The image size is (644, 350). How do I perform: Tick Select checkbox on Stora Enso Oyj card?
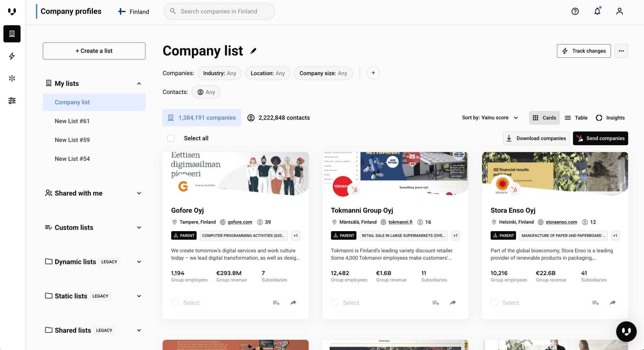point(494,303)
